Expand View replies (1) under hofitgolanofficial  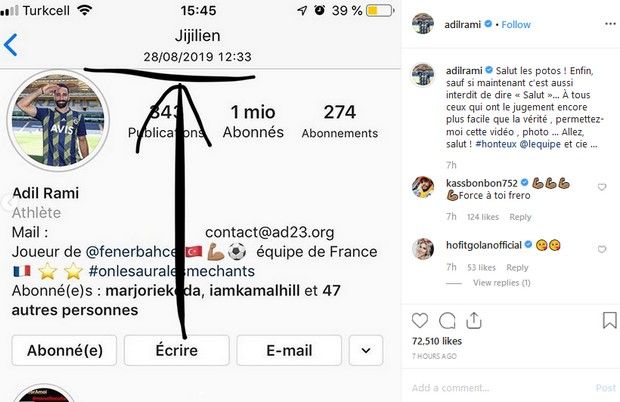(501, 283)
